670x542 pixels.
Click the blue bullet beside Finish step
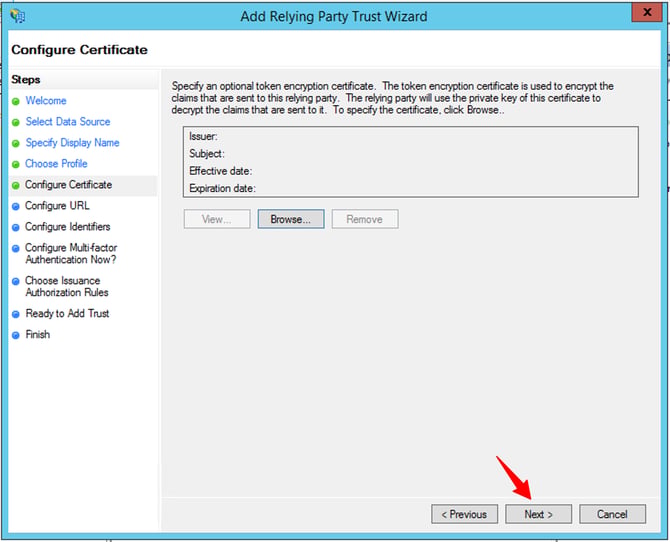16,335
